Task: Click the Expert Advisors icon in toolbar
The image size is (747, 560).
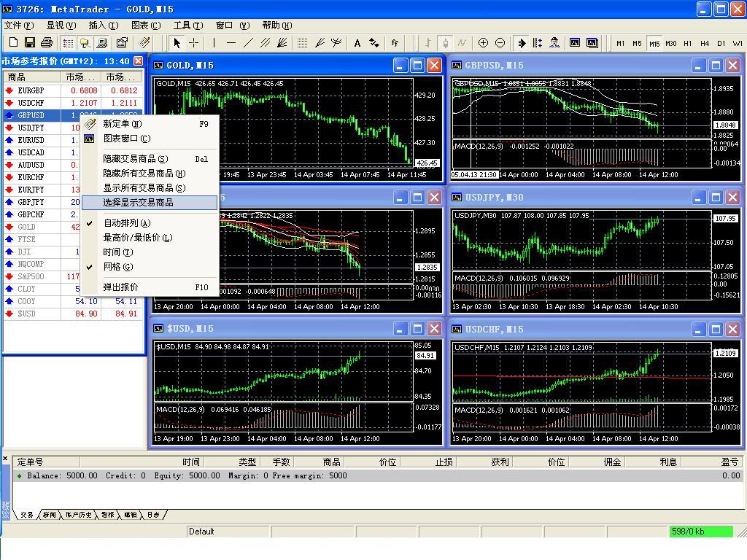Action: tap(554, 43)
